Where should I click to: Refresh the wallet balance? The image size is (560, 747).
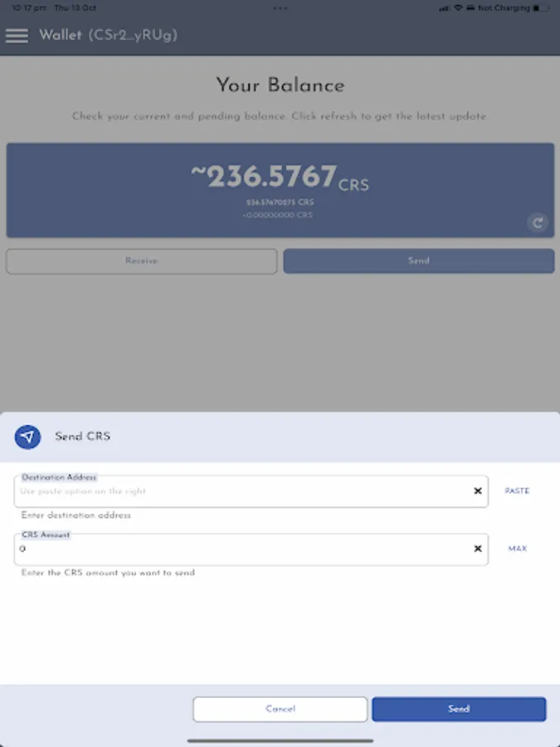538,222
